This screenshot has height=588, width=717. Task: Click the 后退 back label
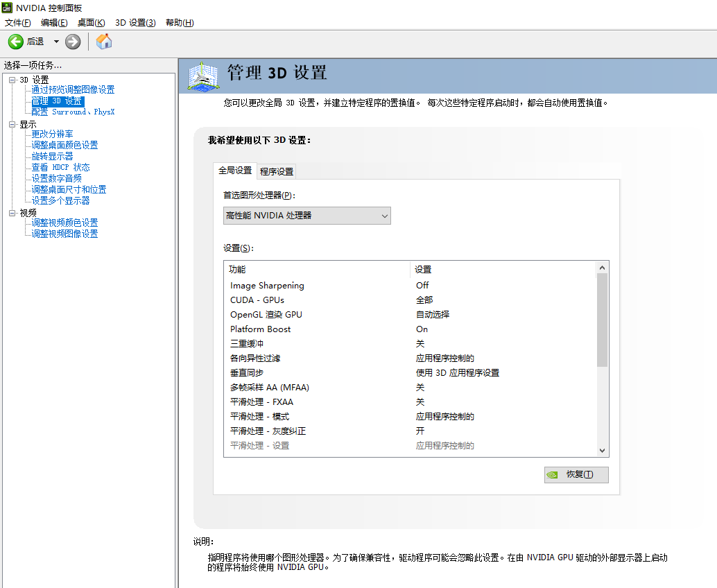point(35,42)
